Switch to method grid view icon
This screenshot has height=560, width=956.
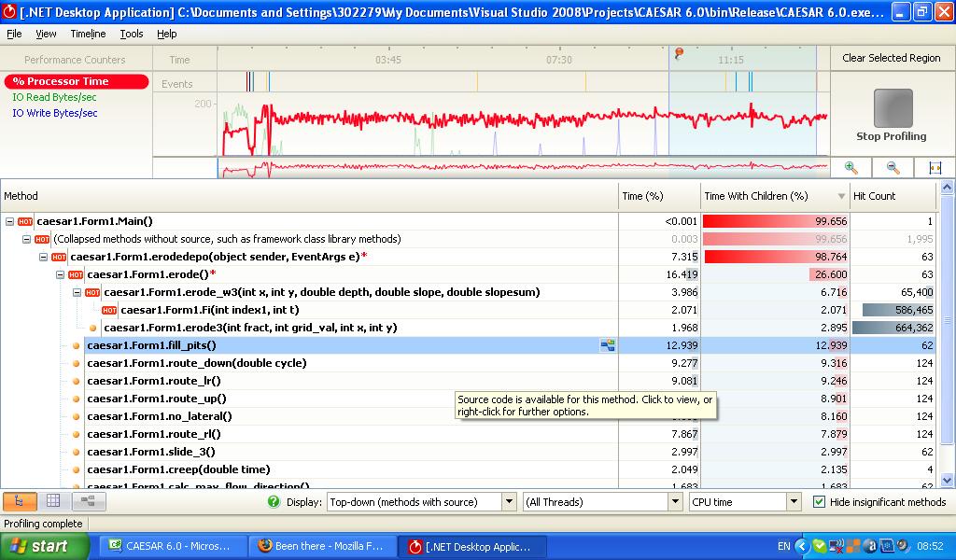[53, 501]
